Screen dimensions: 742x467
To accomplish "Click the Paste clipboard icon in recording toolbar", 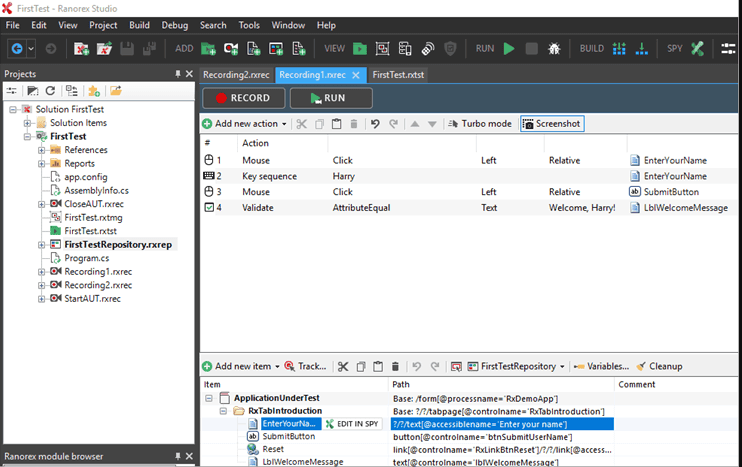I will pyautogui.click(x=336, y=124).
